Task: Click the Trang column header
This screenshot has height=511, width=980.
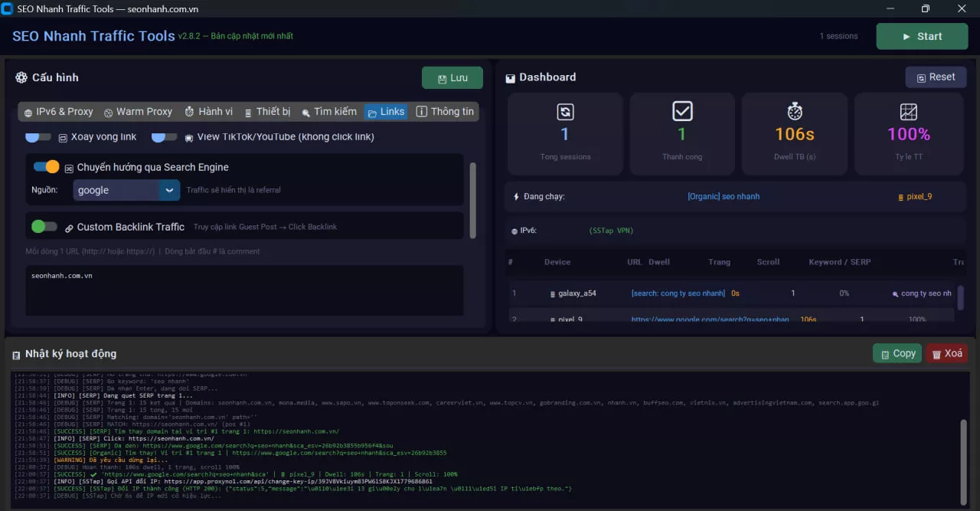Action: [719, 262]
